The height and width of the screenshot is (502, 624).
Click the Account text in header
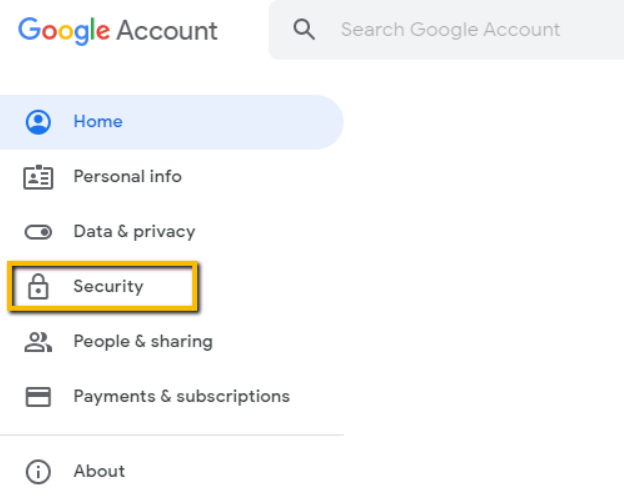click(167, 30)
